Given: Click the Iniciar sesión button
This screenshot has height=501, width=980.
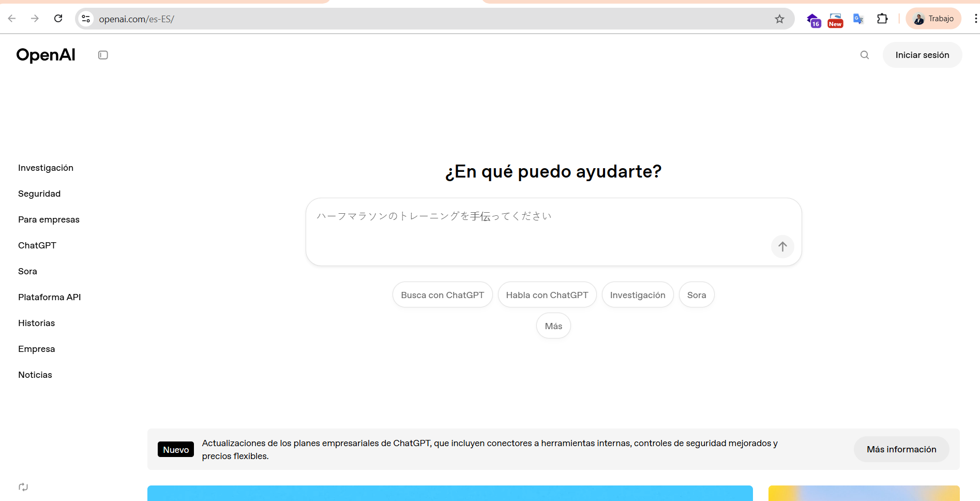Looking at the screenshot, I should click(922, 55).
